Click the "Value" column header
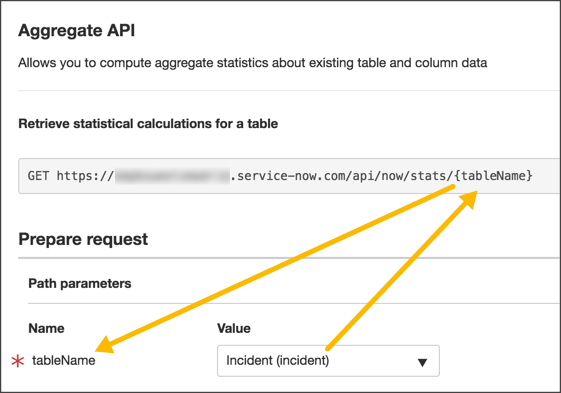561x393 pixels. [234, 328]
